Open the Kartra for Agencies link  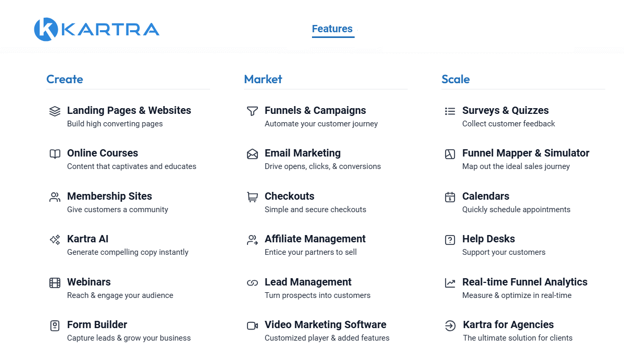[508, 324]
